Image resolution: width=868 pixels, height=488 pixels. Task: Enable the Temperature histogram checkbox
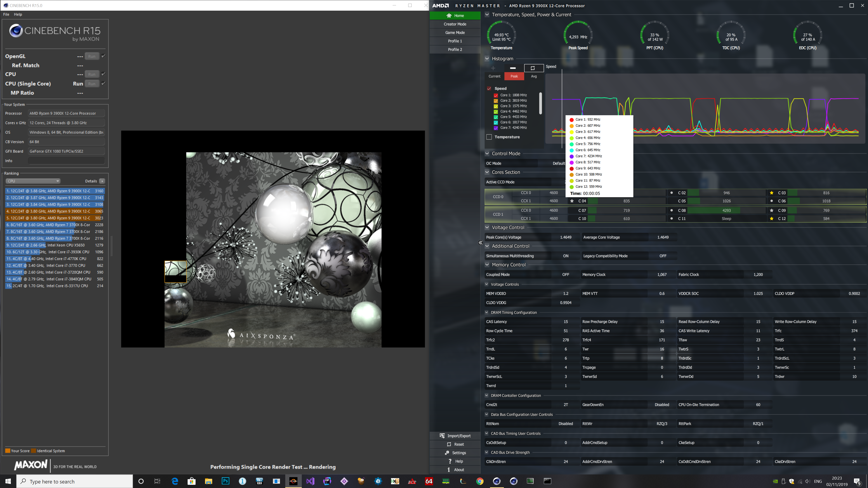point(489,137)
